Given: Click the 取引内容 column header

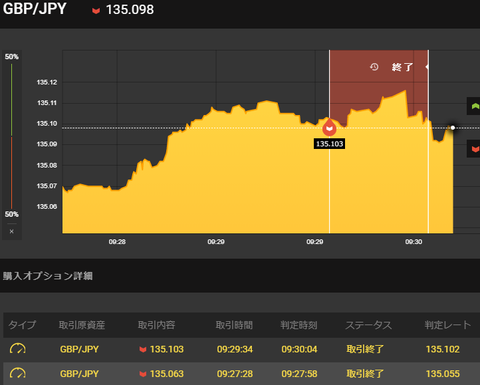Looking at the screenshot, I should pos(156,325).
